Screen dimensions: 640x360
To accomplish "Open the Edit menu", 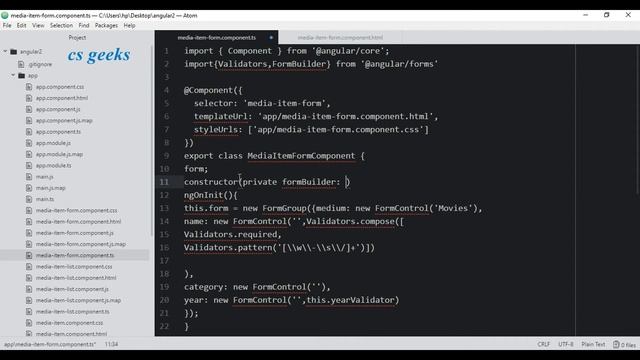I will coord(21,25).
